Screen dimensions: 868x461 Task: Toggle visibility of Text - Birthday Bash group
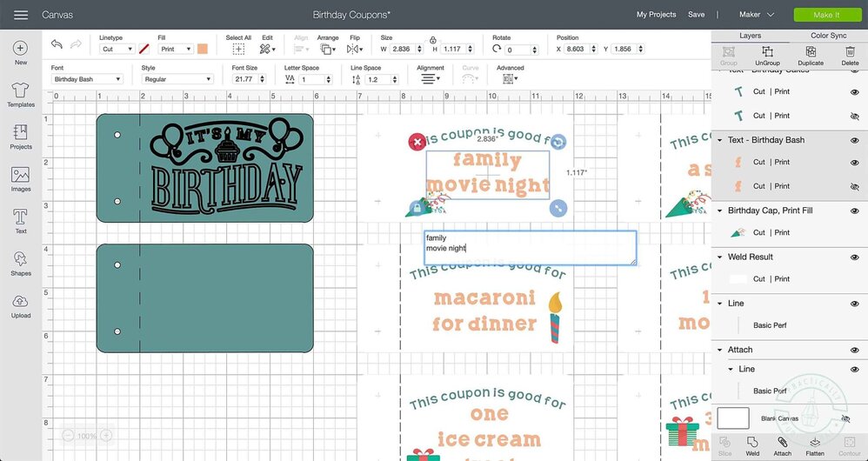pos(855,141)
